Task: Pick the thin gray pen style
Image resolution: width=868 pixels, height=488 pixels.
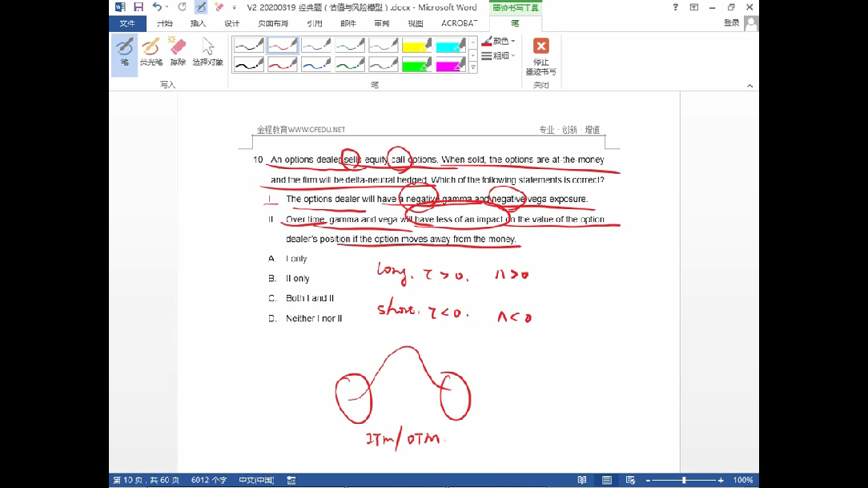Action: point(384,46)
